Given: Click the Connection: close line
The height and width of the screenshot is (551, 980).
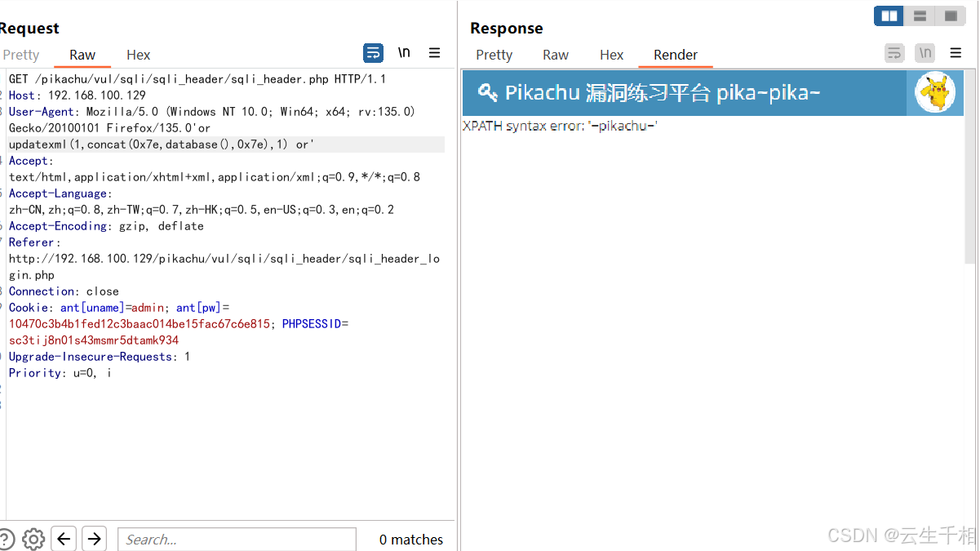Looking at the screenshot, I should [64, 291].
